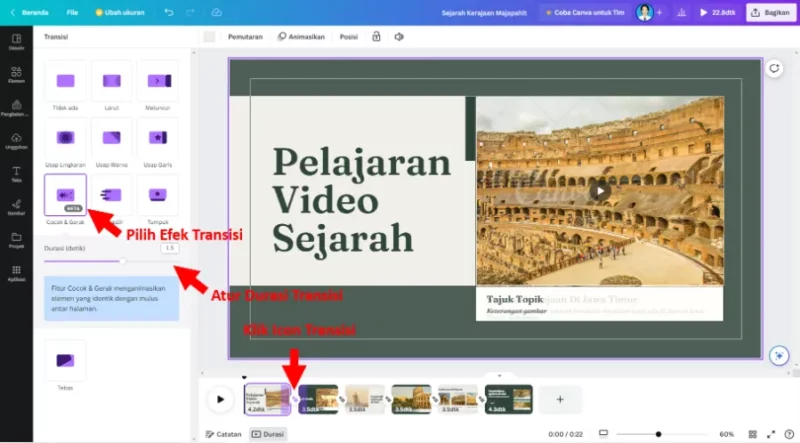Click the magic assistant sparkle button
The height and width of the screenshot is (443, 800).
click(779, 356)
